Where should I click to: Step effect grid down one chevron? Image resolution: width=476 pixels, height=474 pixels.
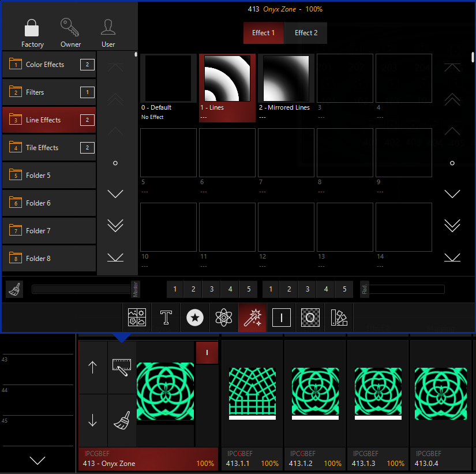(452, 193)
